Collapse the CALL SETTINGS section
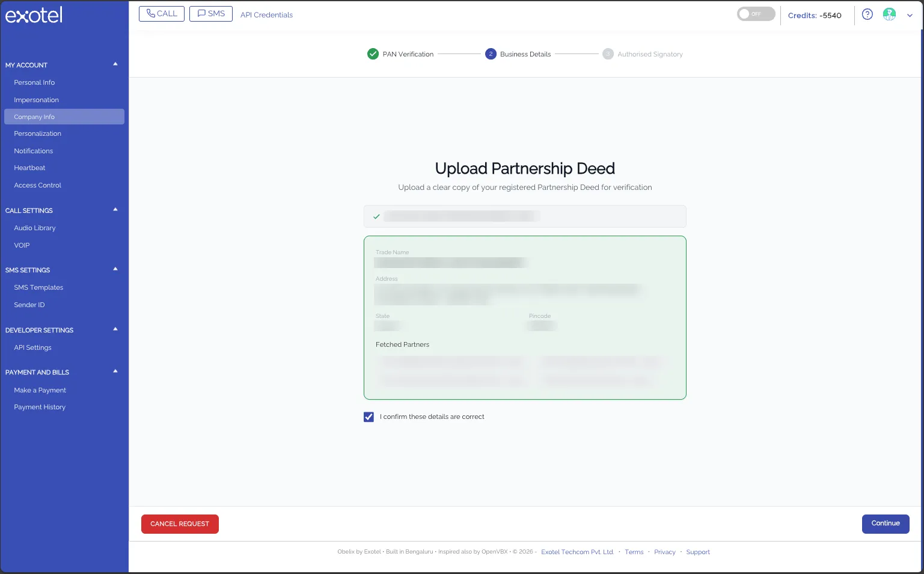 115,210
